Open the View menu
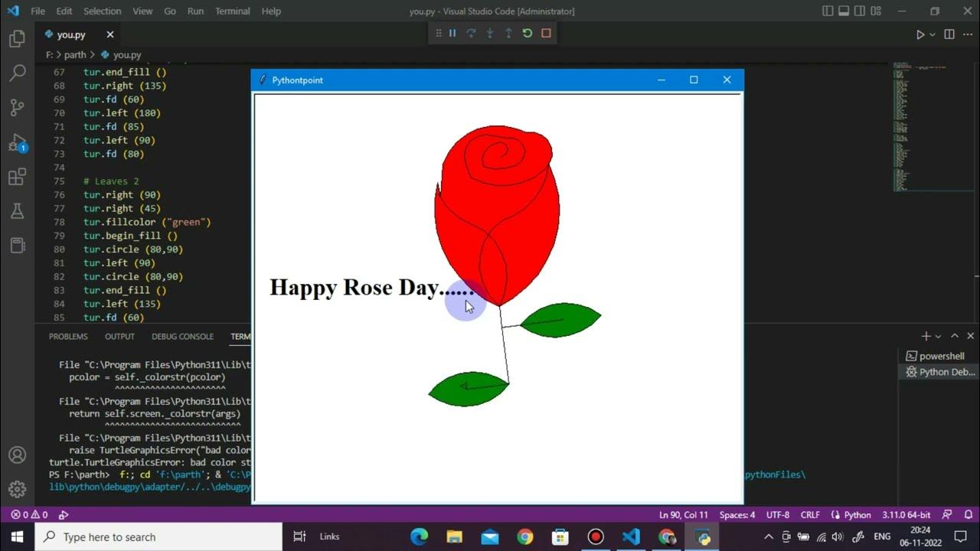Viewport: 980px width, 551px height. tap(142, 11)
